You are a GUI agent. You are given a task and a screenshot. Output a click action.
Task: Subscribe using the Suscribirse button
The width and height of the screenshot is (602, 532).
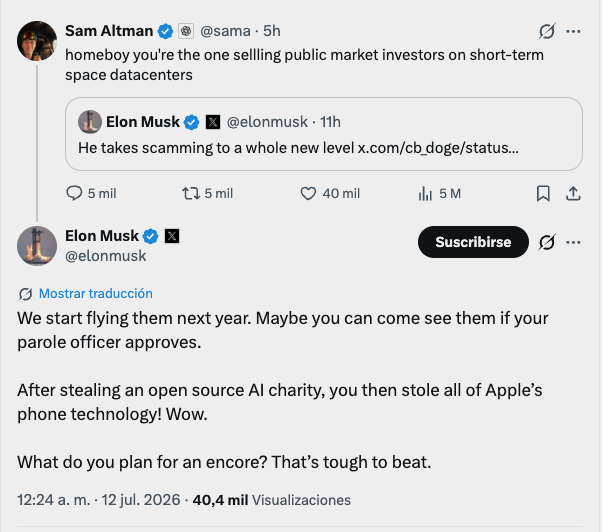473,242
